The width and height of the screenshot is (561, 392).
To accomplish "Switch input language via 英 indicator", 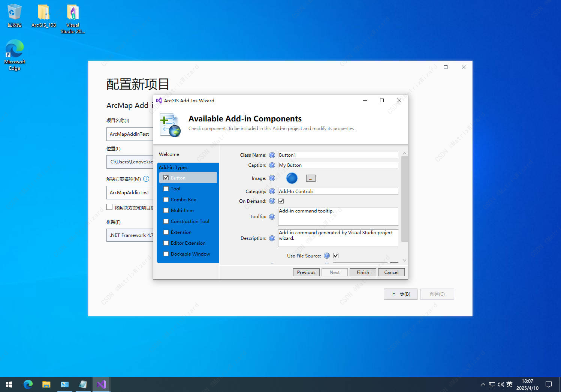I will pos(509,385).
